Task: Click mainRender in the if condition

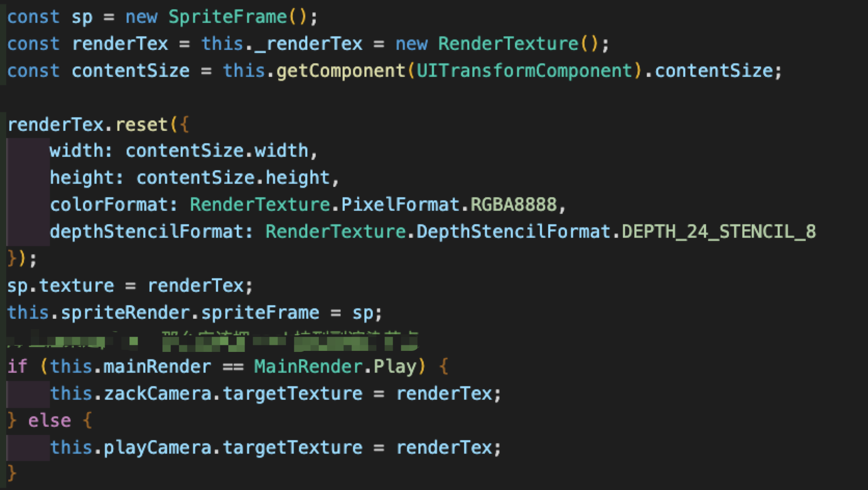Action: point(157,367)
